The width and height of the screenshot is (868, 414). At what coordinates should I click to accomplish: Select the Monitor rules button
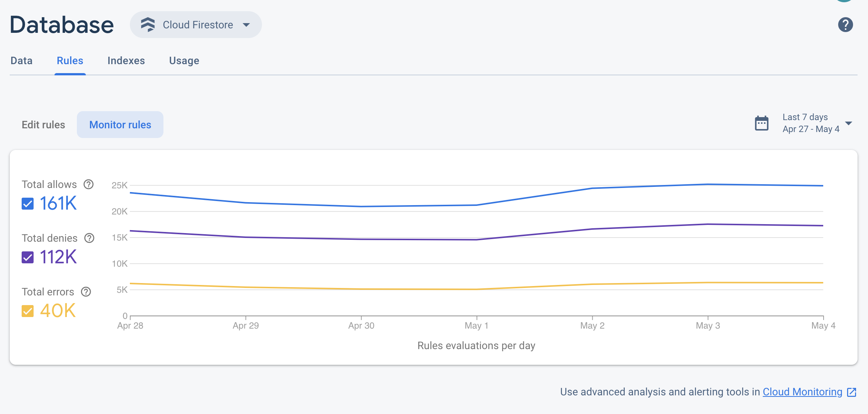[120, 125]
